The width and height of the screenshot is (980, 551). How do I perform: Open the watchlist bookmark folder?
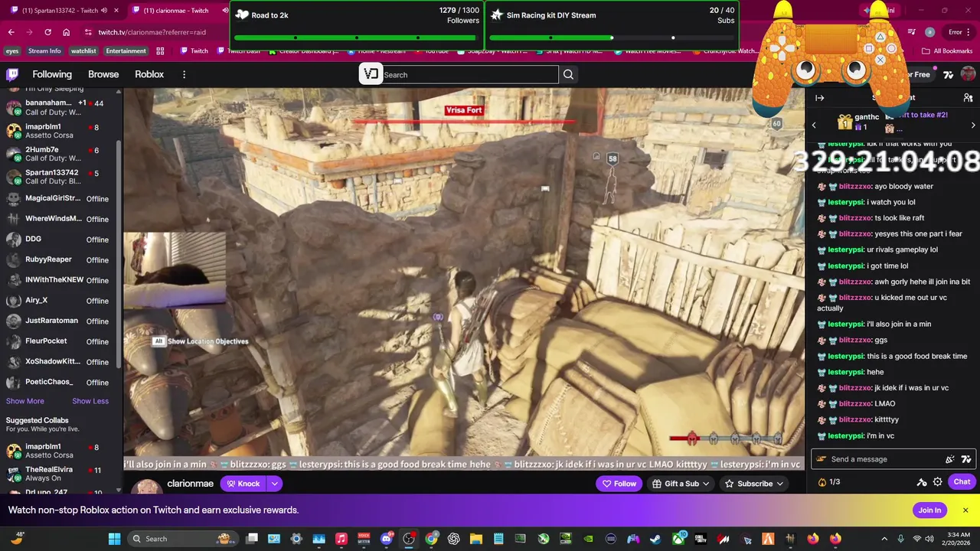click(x=83, y=51)
